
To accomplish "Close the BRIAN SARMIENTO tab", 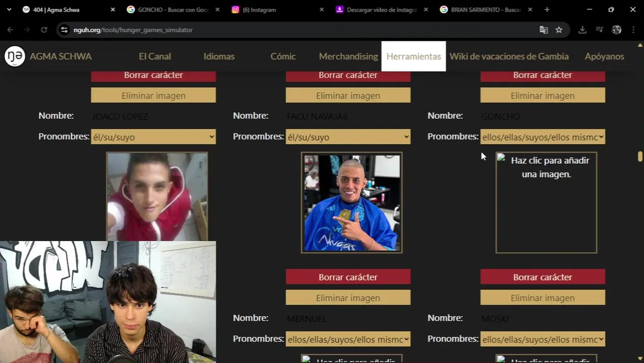I will pos(530,10).
